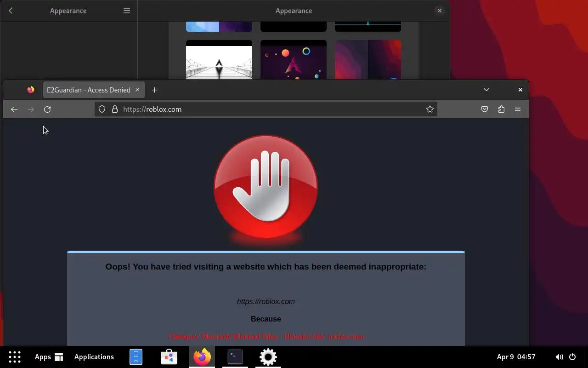Choose the white bridge wallpaper thumbnail

click(x=219, y=59)
